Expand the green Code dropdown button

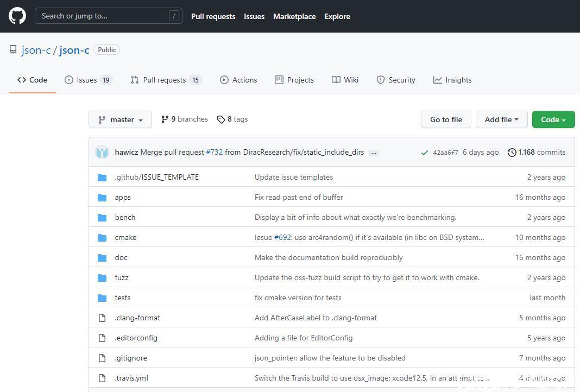click(553, 119)
